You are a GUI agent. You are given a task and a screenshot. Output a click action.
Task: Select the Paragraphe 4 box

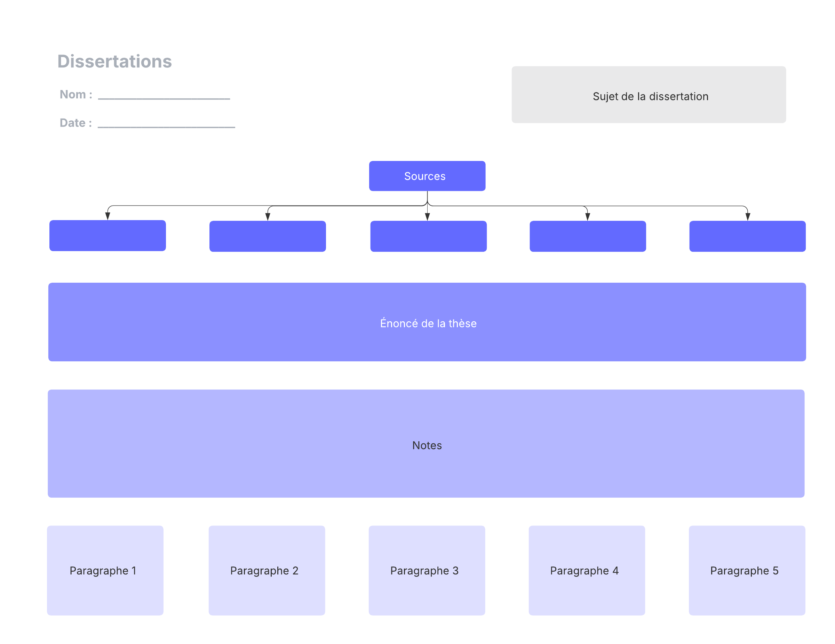click(x=587, y=570)
